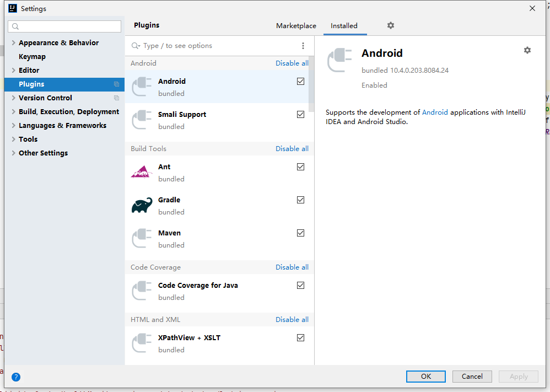Click the plugin list vertical scrollbar
Viewport: 550px width, 392px height.
(x=311, y=84)
